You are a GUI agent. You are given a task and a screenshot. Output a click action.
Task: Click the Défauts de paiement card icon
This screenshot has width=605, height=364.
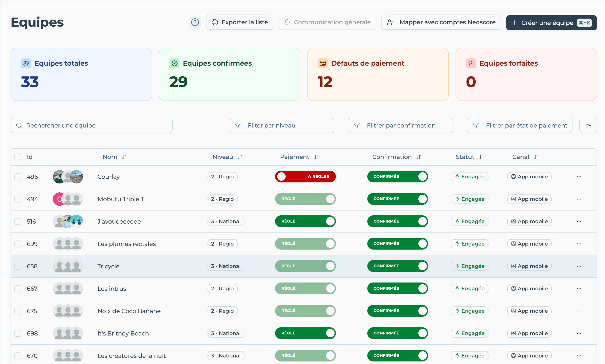pos(323,63)
